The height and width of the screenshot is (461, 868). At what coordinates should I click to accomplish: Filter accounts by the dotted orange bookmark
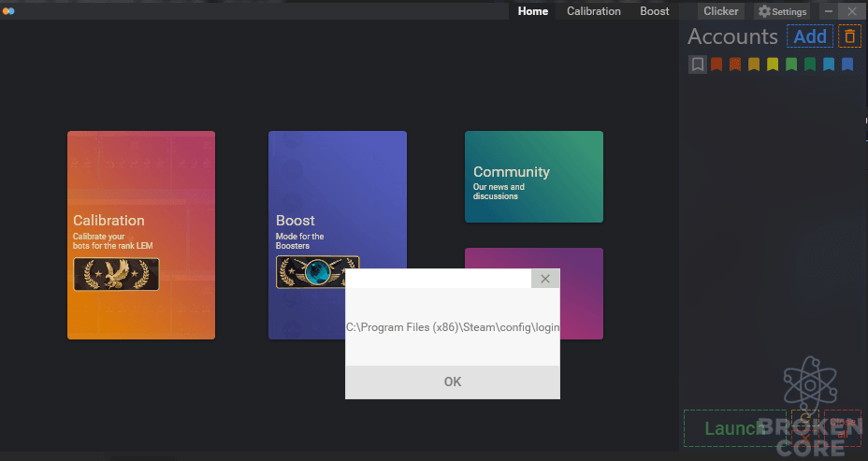coord(735,65)
